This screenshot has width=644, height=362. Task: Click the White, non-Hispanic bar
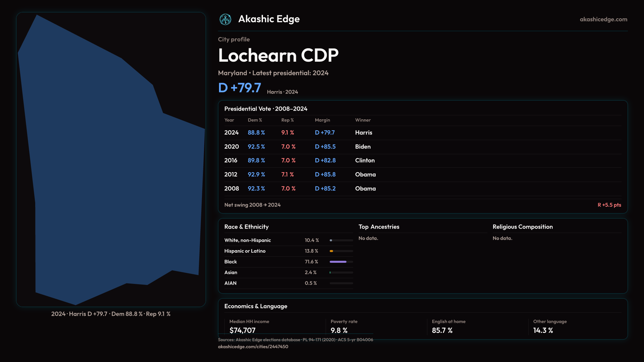[331, 240]
